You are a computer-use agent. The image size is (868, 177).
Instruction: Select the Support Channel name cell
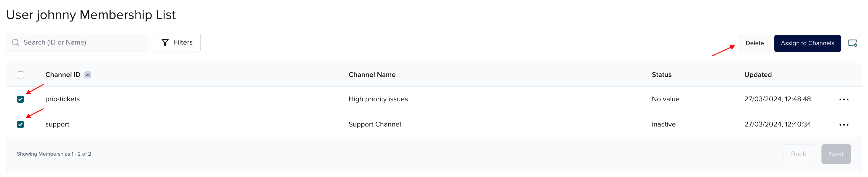[374, 124]
